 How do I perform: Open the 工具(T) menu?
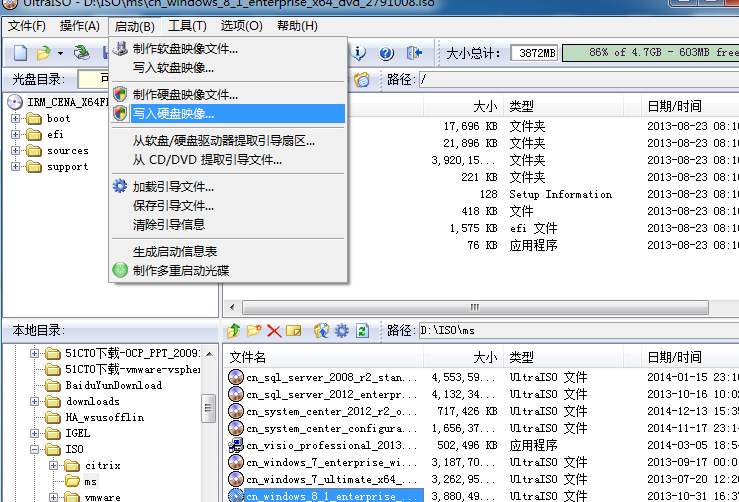point(187,26)
